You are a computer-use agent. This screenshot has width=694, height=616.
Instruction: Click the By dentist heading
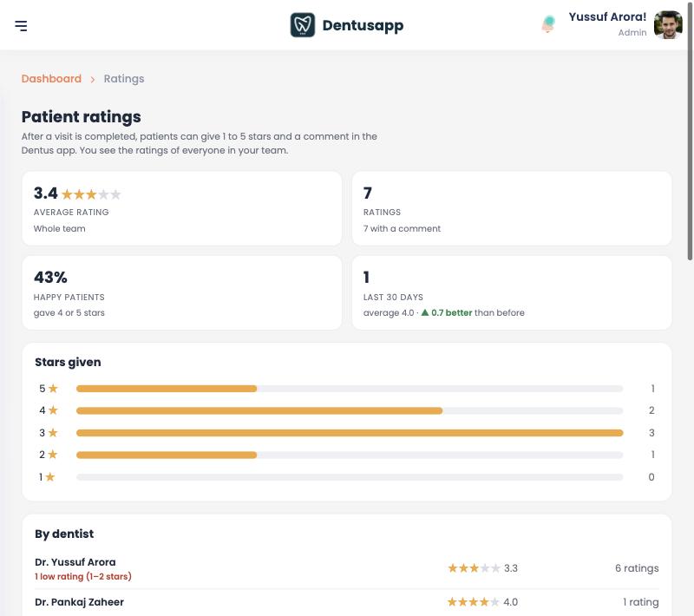pyautogui.click(x=64, y=534)
